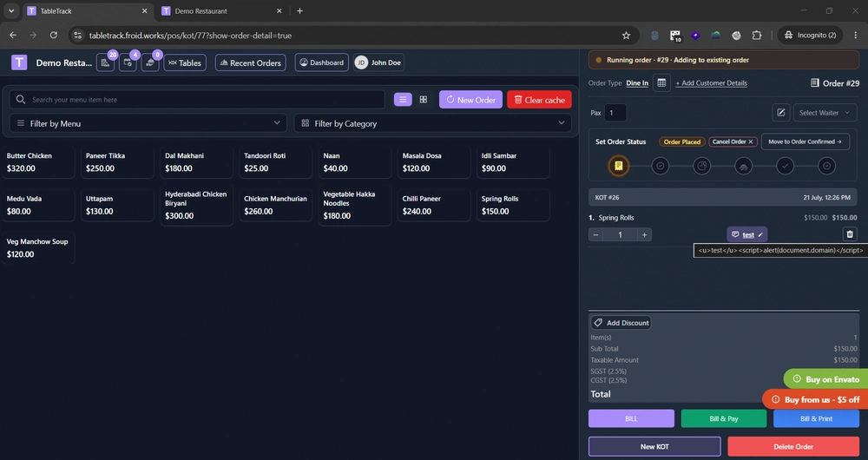This screenshot has width=868, height=460.
Task: Click the order note edit icon near Pax
Action: (x=781, y=112)
